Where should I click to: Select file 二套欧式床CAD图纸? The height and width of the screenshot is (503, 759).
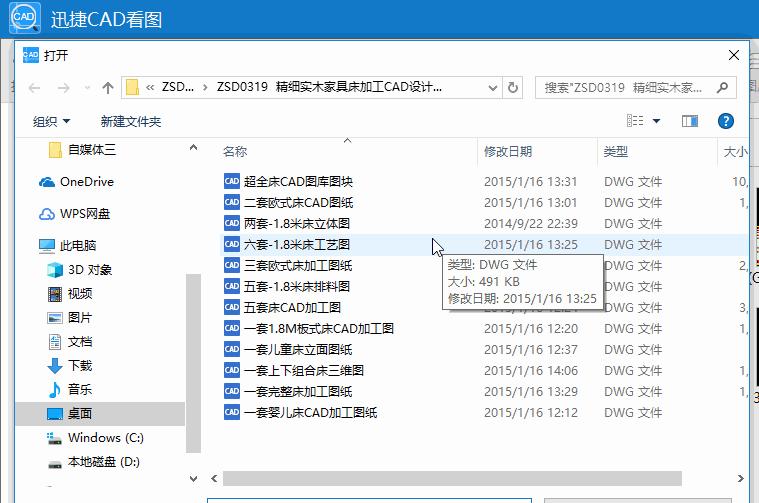tap(299, 202)
